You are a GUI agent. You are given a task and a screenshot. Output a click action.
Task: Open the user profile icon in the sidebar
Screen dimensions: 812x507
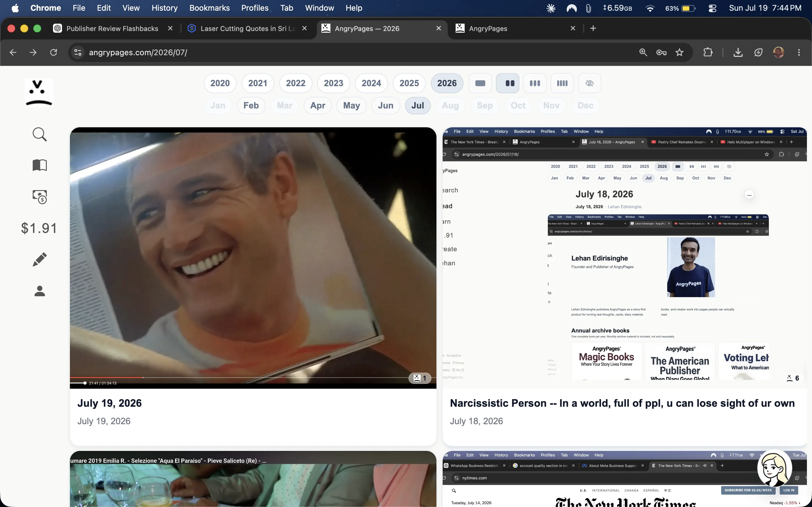pyautogui.click(x=39, y=291)
